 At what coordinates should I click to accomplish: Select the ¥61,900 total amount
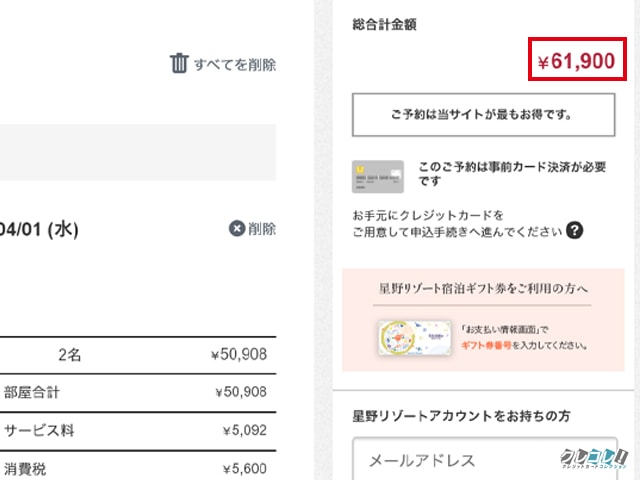coord(577,62)
